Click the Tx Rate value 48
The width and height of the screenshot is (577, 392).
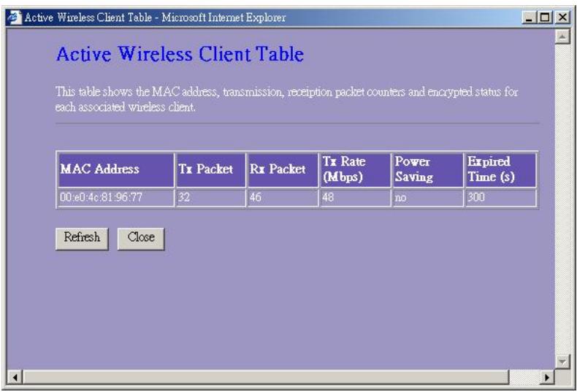(355, 198)
